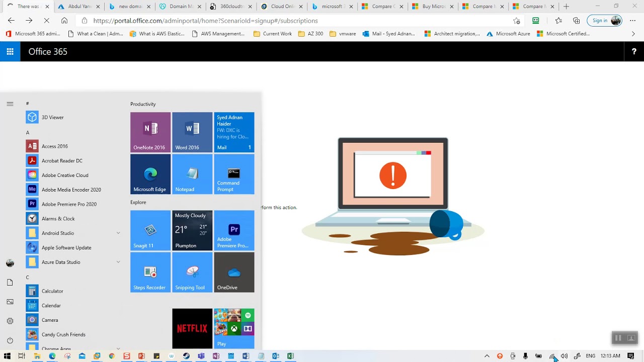644x362 pixels.
Task: Open the AZ 300 bookmarks folder
Action: 311,34
